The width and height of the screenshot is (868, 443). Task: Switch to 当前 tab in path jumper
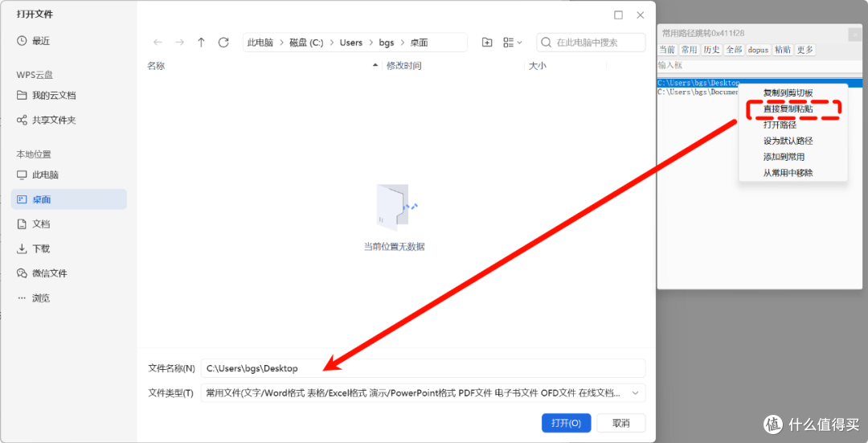[667, 50]
